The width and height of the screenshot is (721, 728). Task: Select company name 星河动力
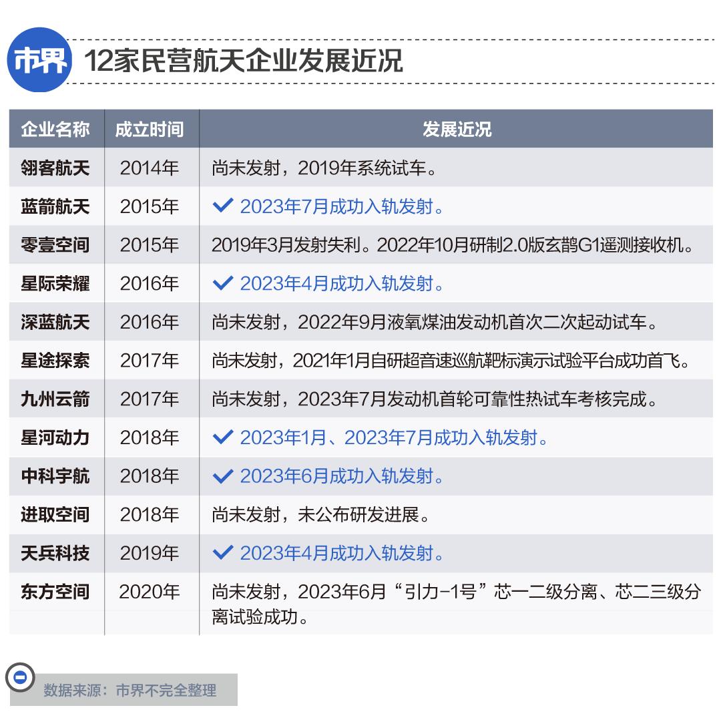pos(55,437)
